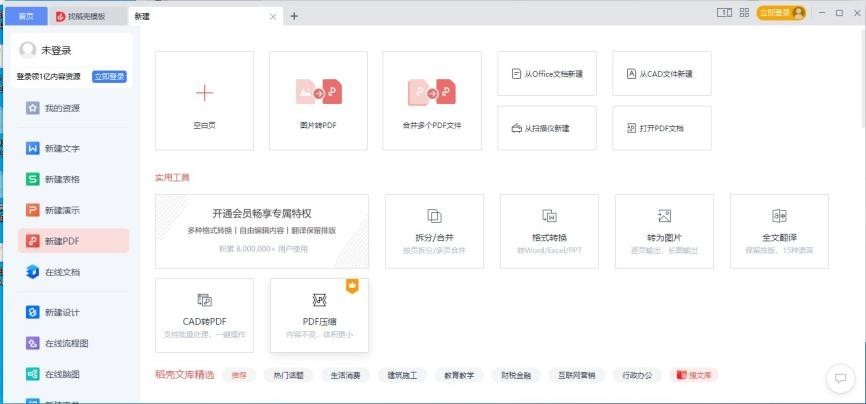Choose 打开PDF文档

[662, 128]
